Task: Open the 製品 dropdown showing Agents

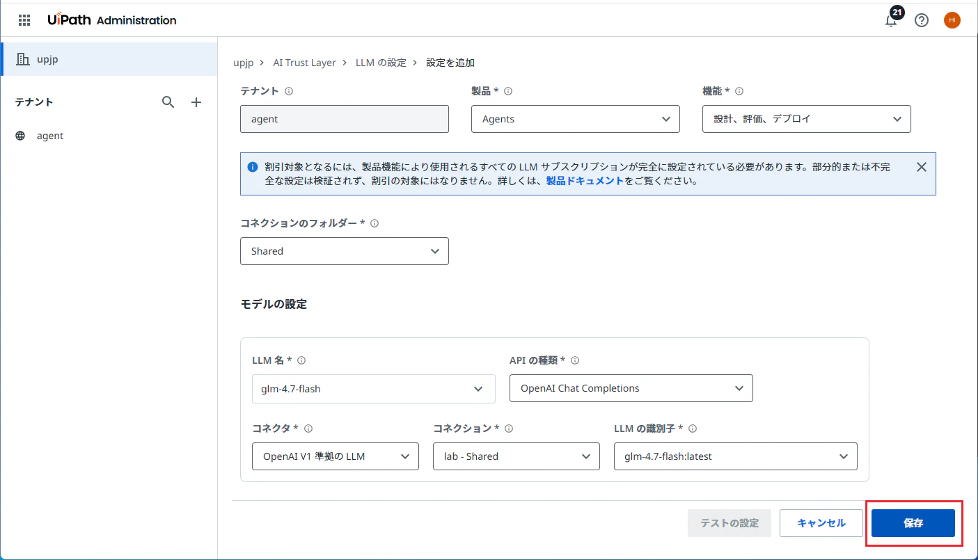Action: 576,119
